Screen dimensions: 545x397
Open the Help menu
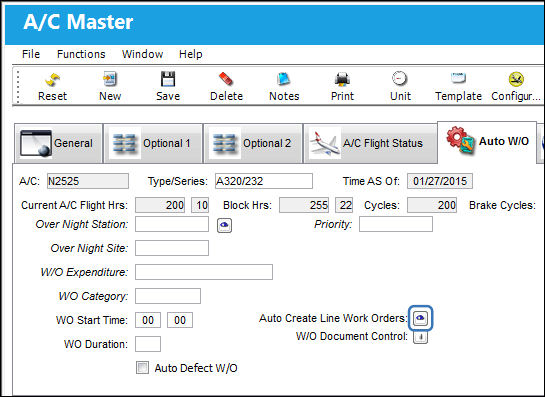190,54
